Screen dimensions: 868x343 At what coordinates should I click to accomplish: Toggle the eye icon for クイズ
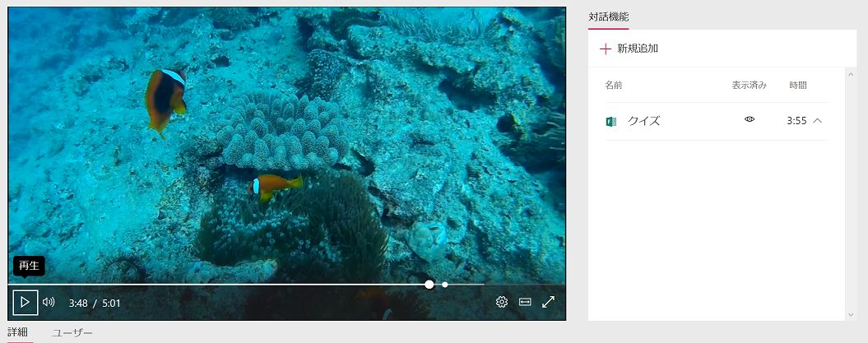pos(750,119)
